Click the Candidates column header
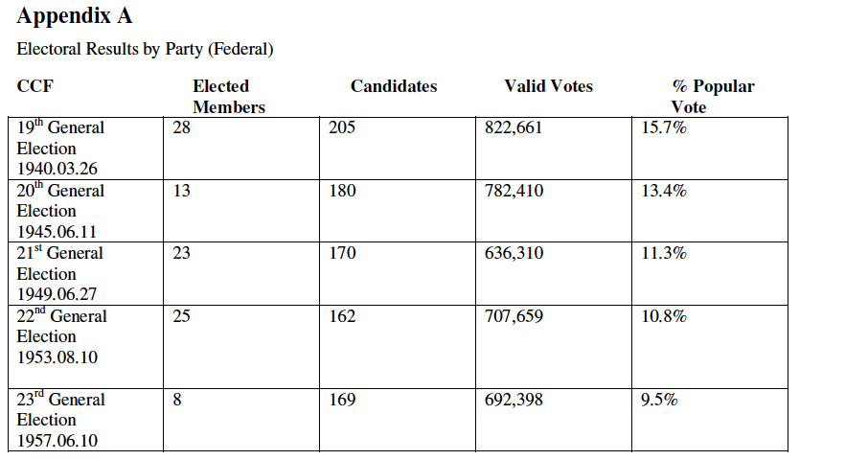Image resolution: width=868 pixels, height=460 pixels. coord(394,86)
